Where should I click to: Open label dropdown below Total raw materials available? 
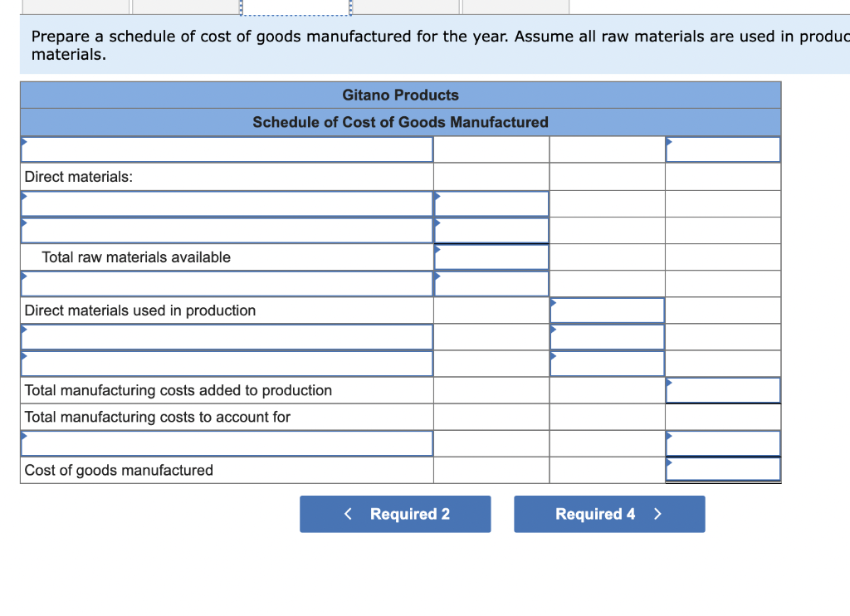(226, 283)
